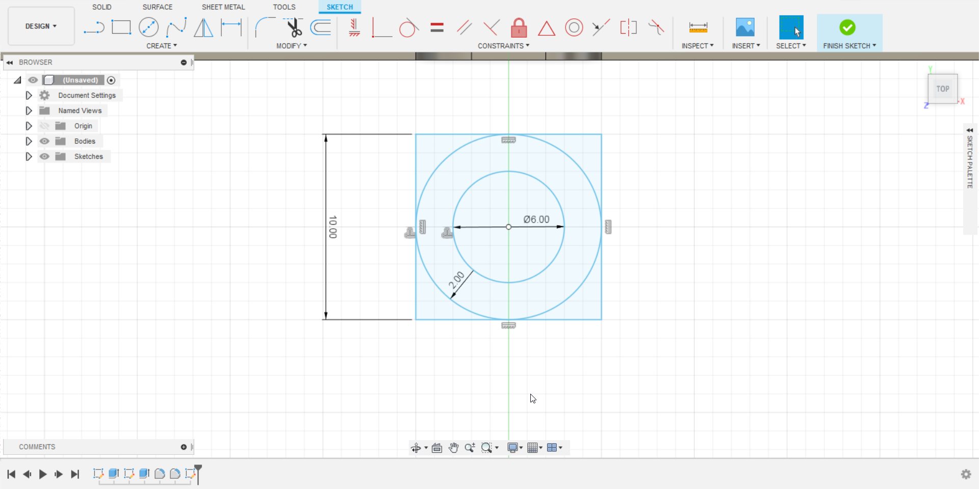Apply the Equal constraint

[x=437, y=28]
